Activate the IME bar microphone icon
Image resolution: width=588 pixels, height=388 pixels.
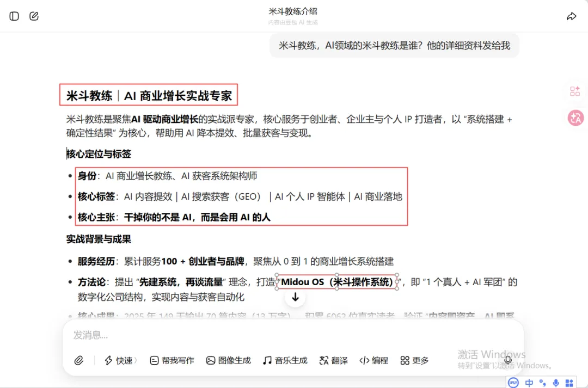556,383
